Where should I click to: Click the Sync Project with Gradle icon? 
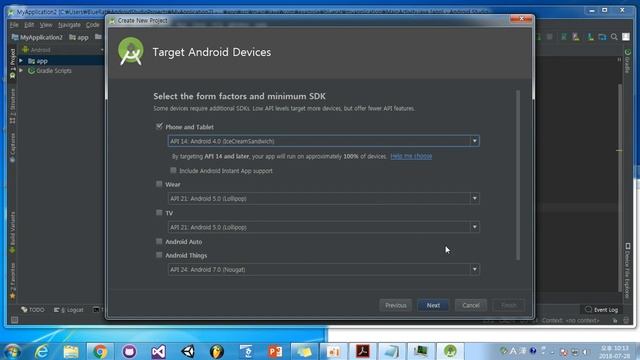point(564,37)
